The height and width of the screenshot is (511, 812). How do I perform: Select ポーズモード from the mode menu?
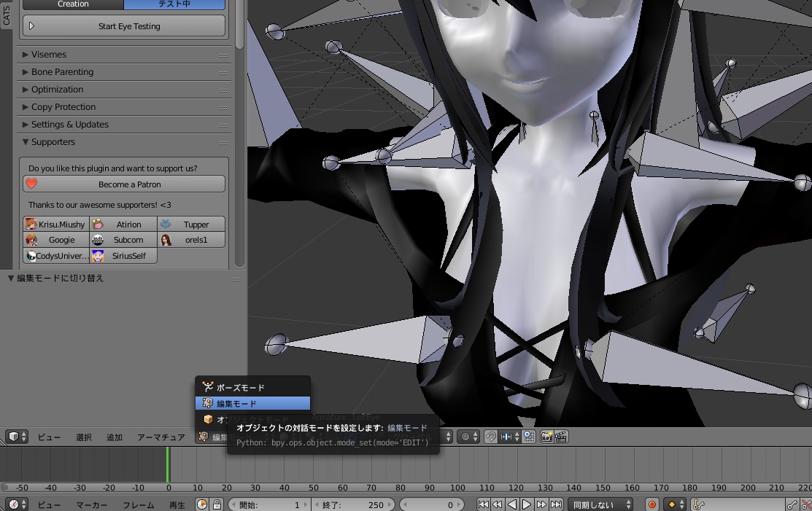click(240, 388)
